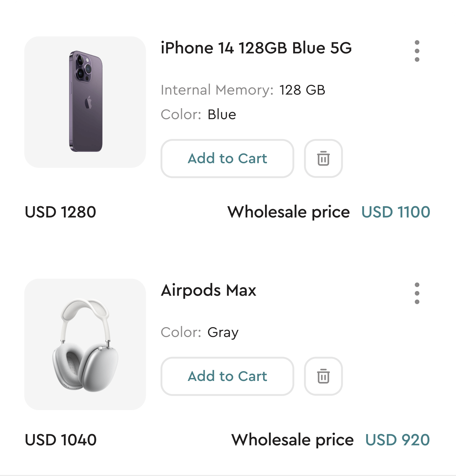Delete iPhone 14 using the trash icon
The width and height of the screenshot is (456, 476).
click(x=323, y=159)
